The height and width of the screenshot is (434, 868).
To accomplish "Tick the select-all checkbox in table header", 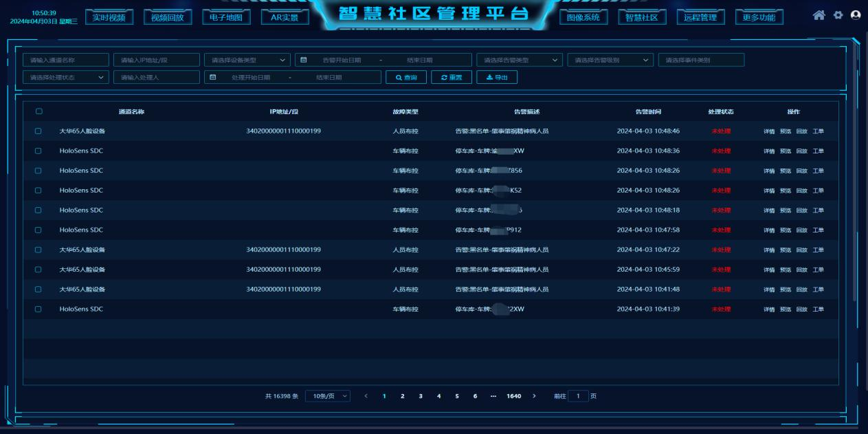I will (38, 111).
